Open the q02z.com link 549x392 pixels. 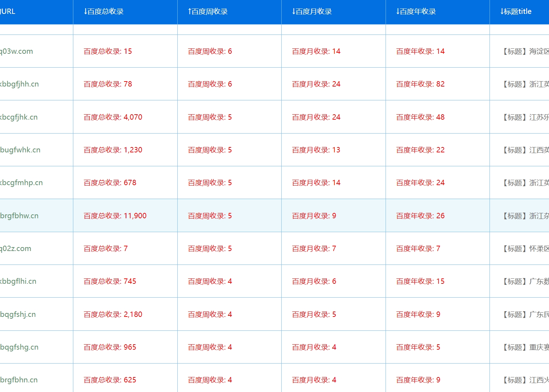[x=15, y=249]
